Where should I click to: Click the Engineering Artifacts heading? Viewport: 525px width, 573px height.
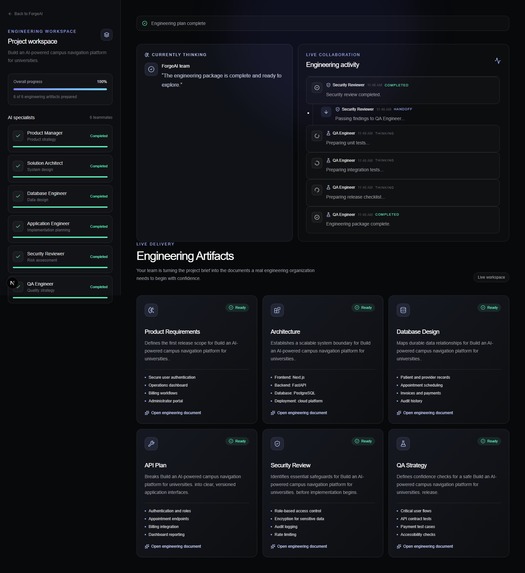click(x=185, y=256)
